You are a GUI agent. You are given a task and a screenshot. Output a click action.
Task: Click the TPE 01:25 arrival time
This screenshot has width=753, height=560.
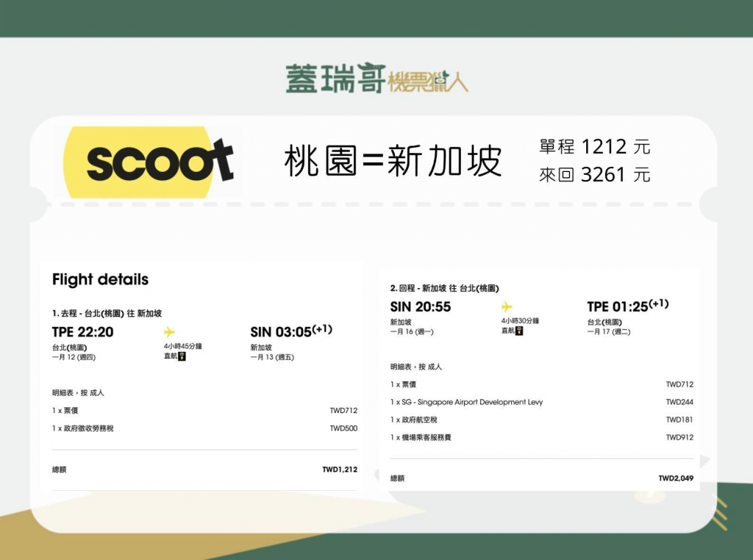(x=628, y=306)
